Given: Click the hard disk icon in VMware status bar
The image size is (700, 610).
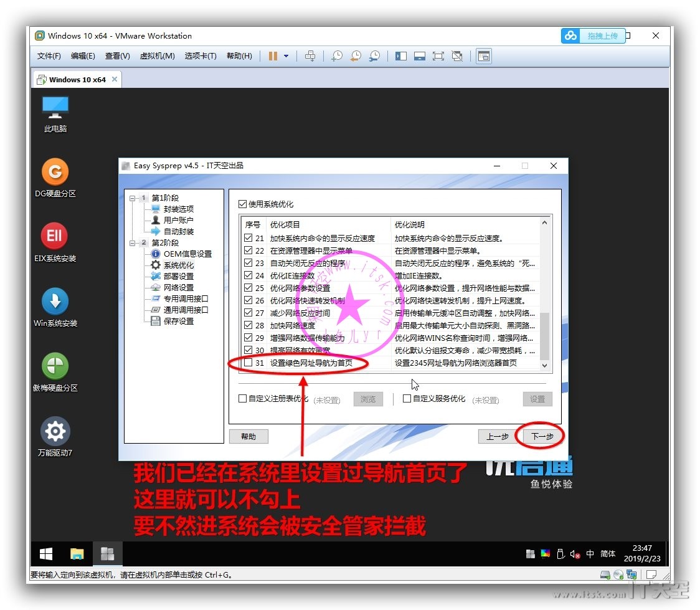Looking at the screenshot, I should 605,574.
